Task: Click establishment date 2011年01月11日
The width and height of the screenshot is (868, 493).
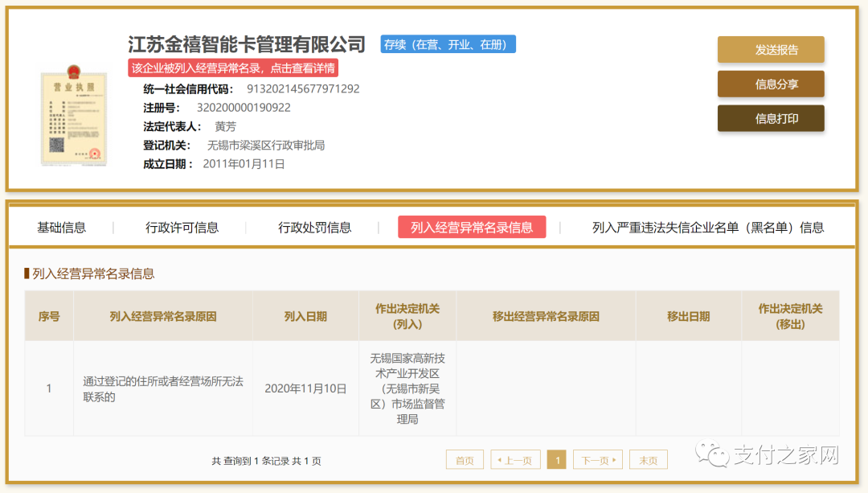Action: click(244, 164)
